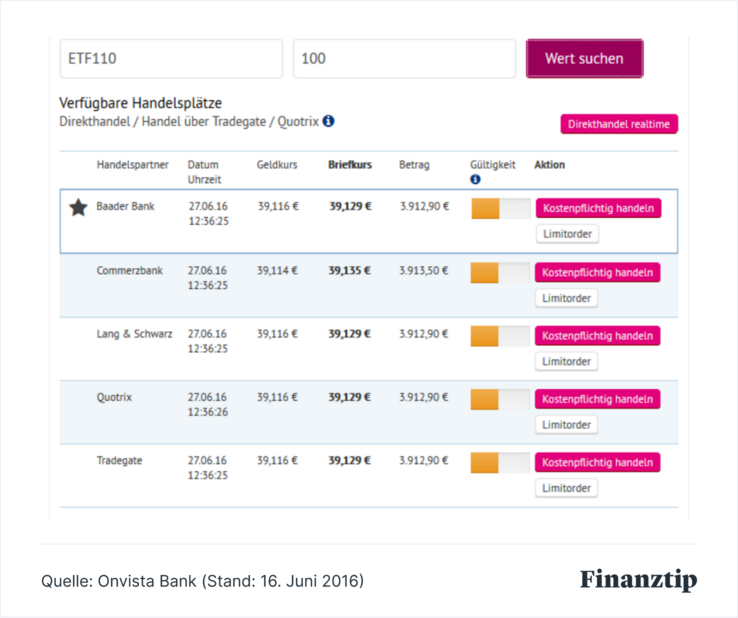Click the ETF110 search input field
This screenshot has height=618, width=738.
coord(171,59)
